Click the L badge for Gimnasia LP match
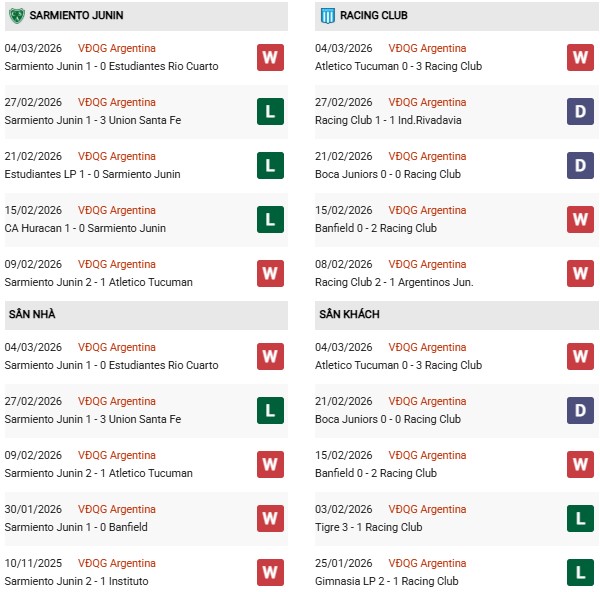The width and height of the screenshot is (600, 592). point(580,572)
